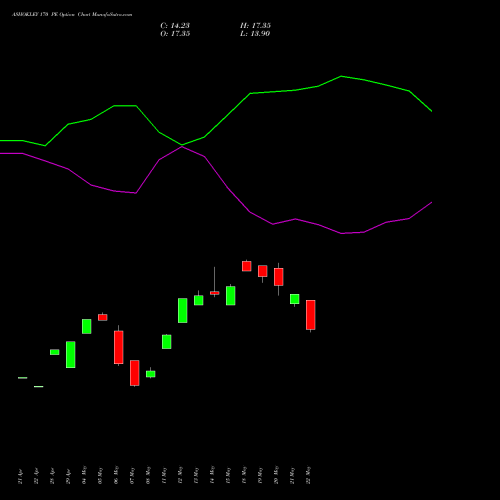
Task: Click the point where green and purple lines meet
Action: pos(182,146)
